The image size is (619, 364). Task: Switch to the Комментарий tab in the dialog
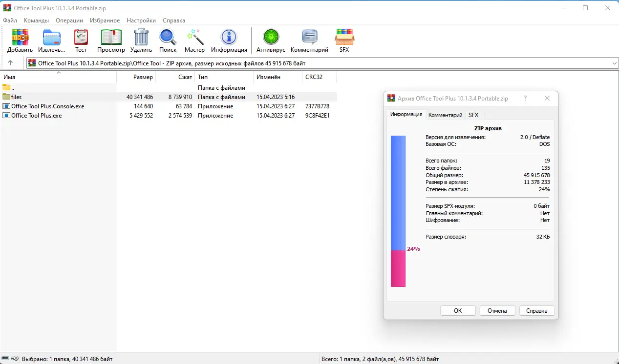click(445, 115)
